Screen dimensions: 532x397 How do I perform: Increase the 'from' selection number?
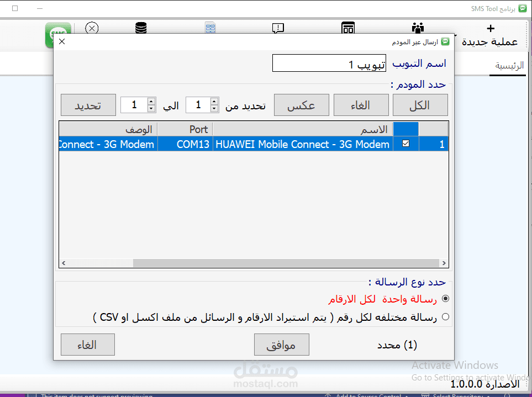click(214, 102)
